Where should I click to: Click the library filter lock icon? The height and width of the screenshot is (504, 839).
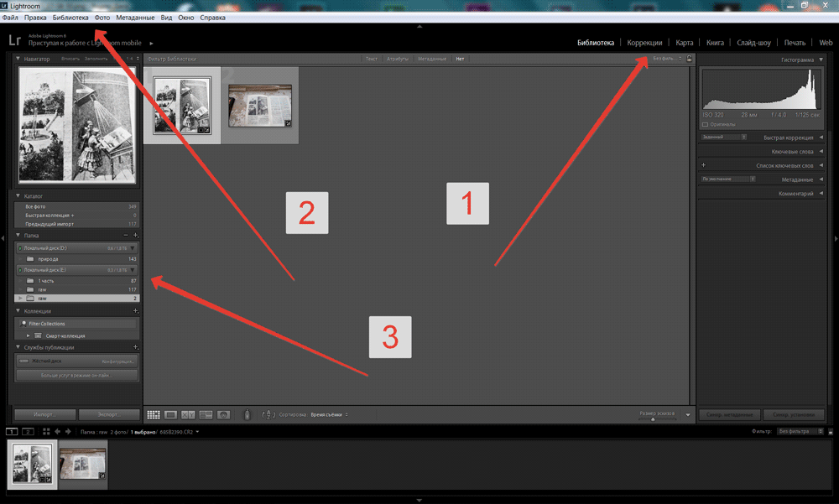click(x=689, y=59)
